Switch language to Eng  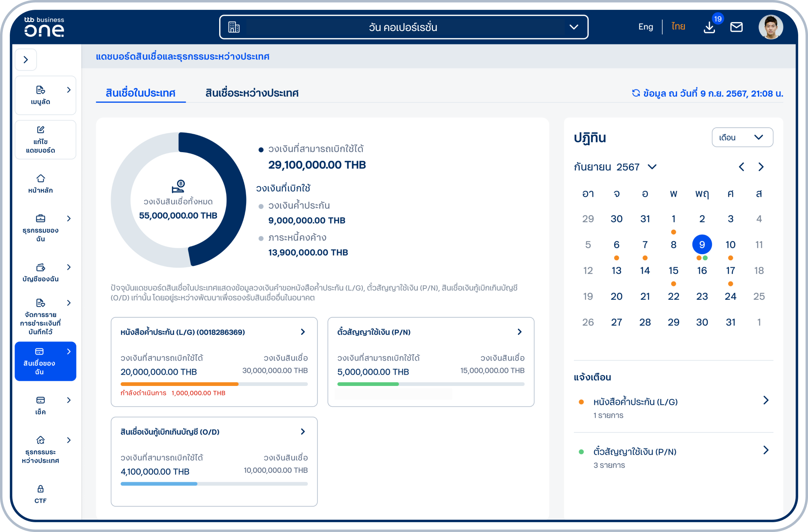pyautogui.click(x=646, y=27)
